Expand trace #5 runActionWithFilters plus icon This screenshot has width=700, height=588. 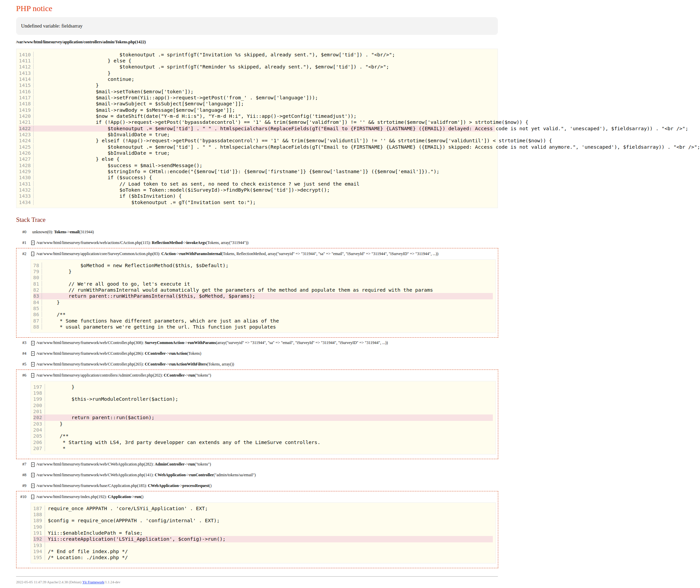[x=33, y=364]
